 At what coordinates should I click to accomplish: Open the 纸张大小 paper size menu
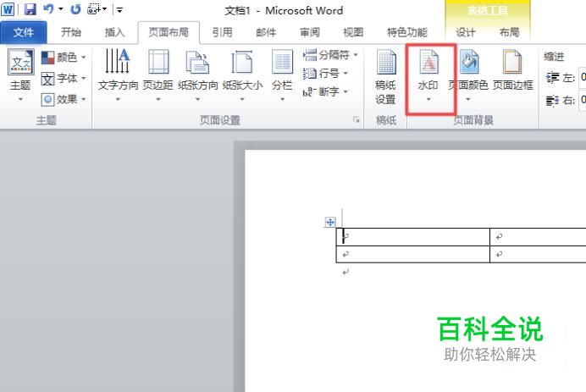pos(242,75)
